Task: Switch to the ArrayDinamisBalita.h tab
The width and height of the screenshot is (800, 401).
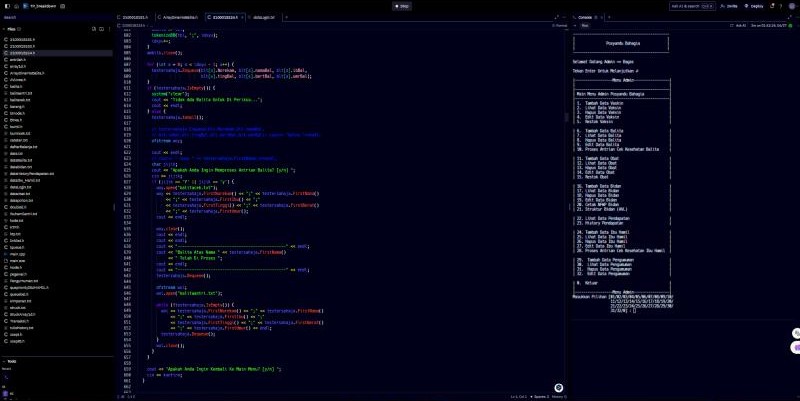Action: (x=180, y=17)
